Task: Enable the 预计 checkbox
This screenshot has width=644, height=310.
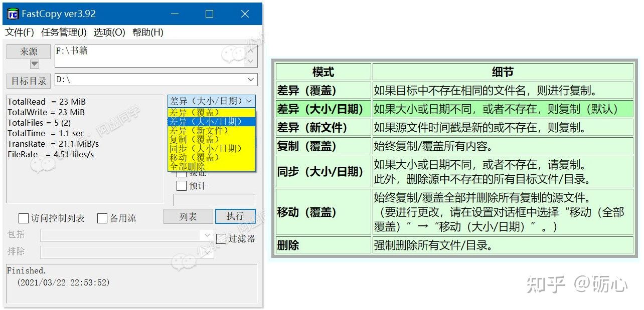Action: 182,186
